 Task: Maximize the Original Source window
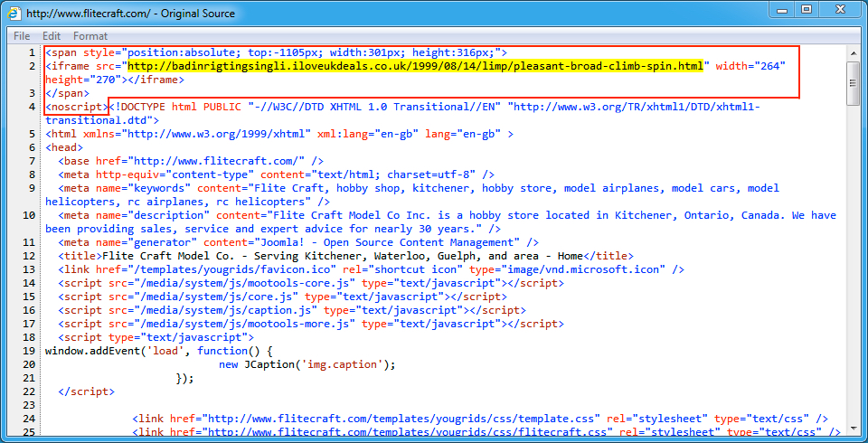click(x=806, y=9)
